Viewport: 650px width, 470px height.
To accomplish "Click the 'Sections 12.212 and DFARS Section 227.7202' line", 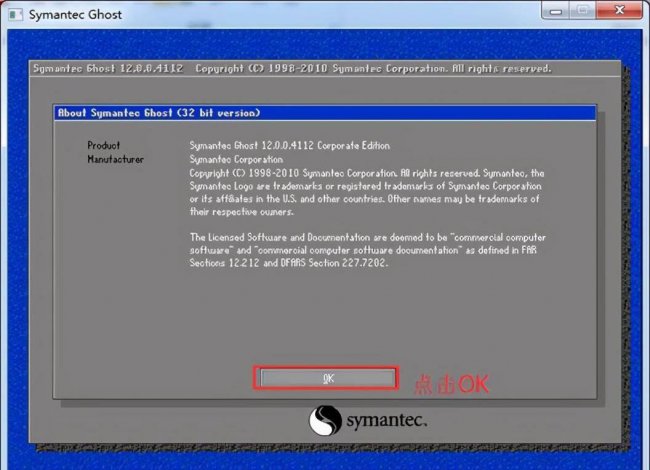I will tap(289, 263).
